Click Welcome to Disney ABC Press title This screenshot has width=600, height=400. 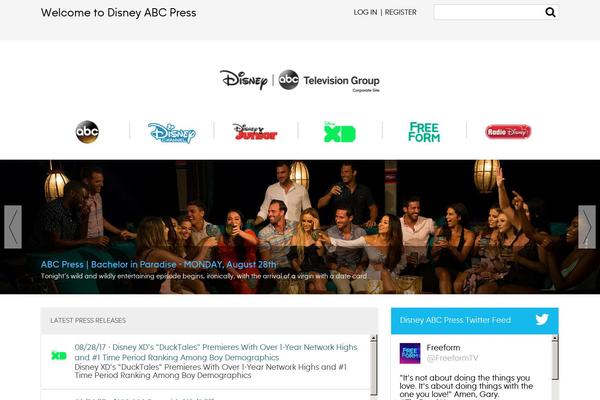119,13
